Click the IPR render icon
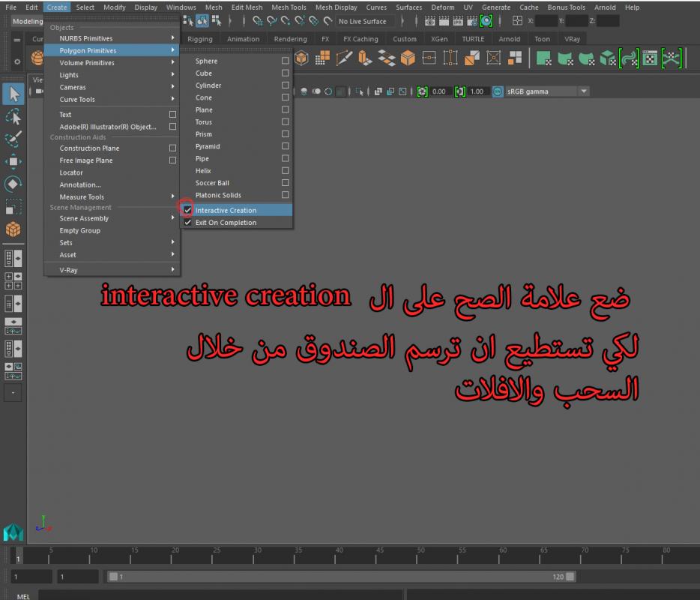The image size is (700, 600). click(458, 20)
